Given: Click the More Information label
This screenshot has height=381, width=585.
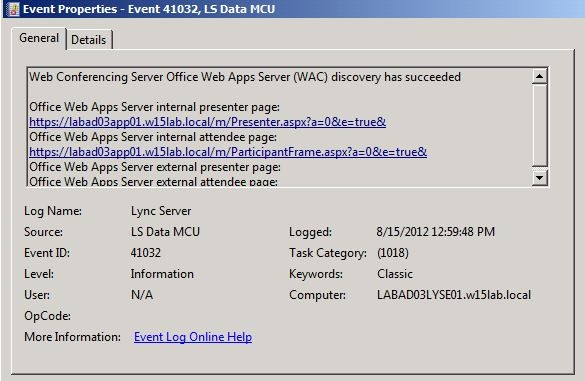Looking at the screenshot, I should [x=72, y=337].
